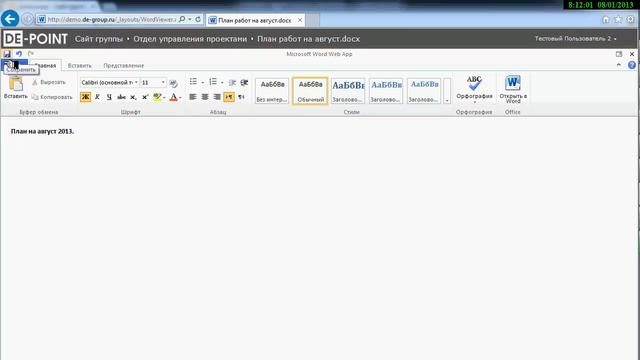Open Word Web App help icon
Image resolution: width=640 pixels, height=360 pixels.
[631, 65]
